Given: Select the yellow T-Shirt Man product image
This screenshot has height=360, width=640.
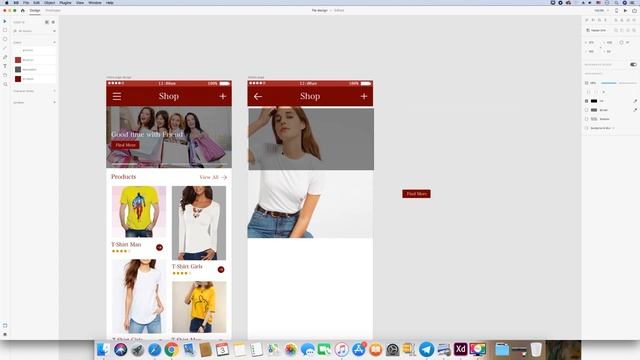Looking at the screenshot, I should 139,211.
